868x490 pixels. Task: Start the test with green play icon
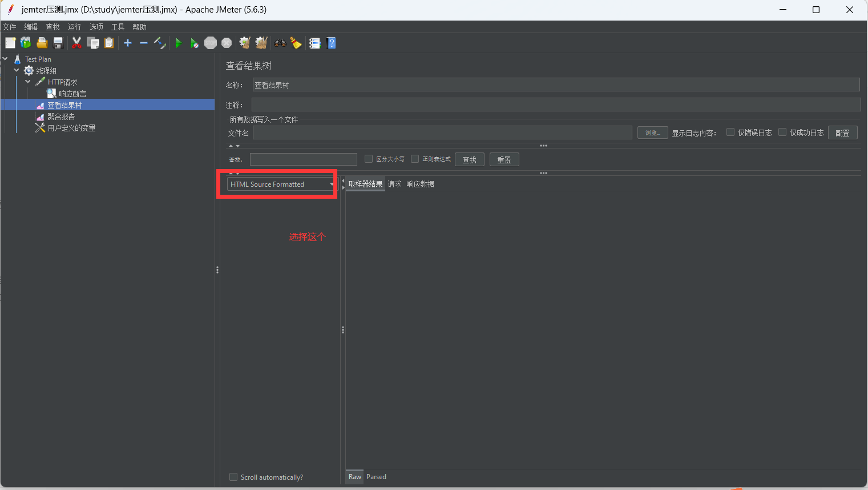click(178, 43)
